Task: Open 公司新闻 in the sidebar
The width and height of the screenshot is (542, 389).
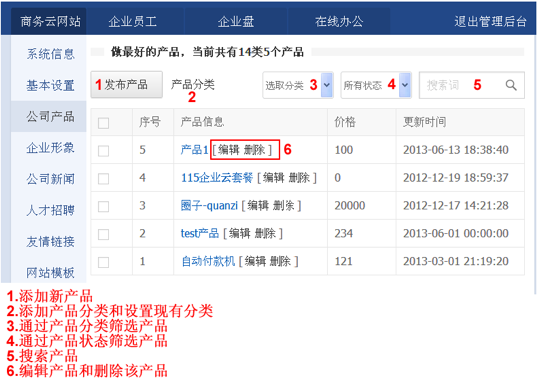Action: point(50,179)
